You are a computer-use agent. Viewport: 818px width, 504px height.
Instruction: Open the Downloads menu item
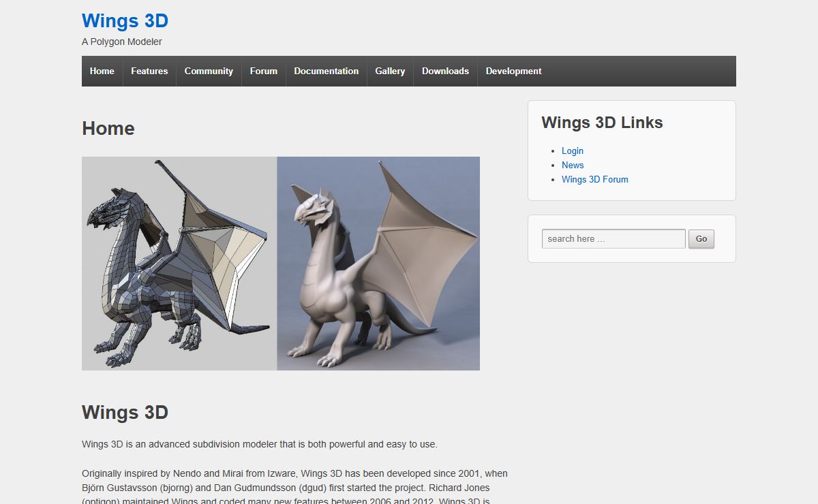pyautogui.click(x=445, y=71)
